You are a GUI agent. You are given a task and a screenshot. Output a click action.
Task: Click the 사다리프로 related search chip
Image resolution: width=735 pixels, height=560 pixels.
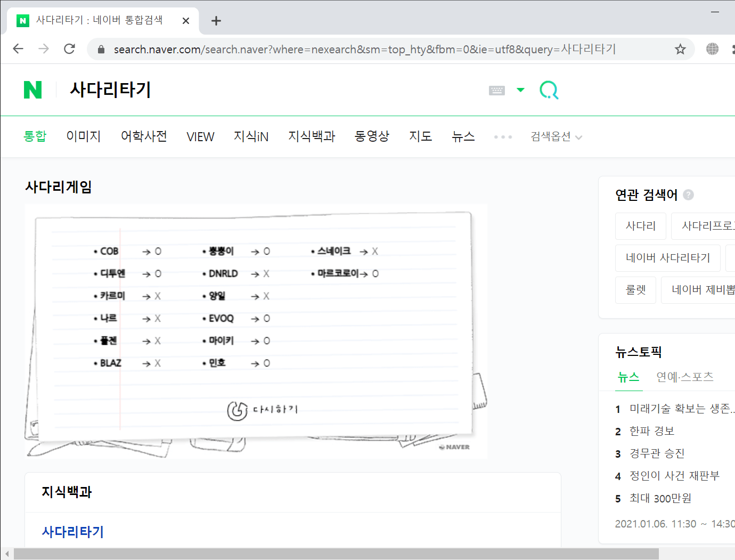pyautogui.click(x=703, y=226)
